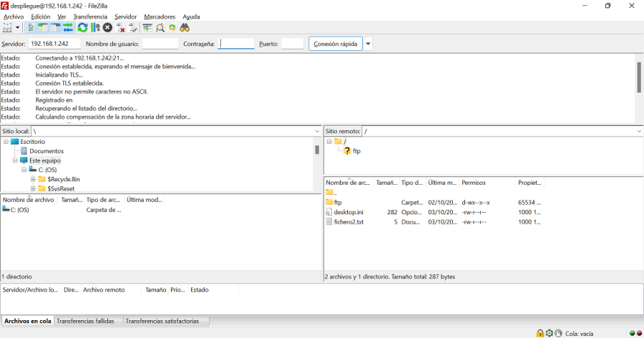644x338 pixels.
Task: Click the message log vertical scrollbar
Action: 639,79
